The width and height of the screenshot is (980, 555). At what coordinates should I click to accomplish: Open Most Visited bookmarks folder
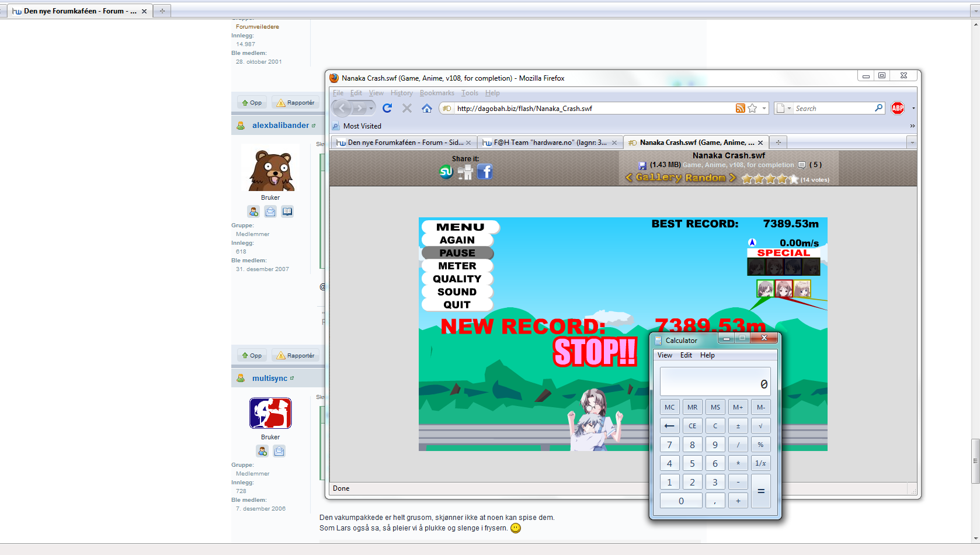356,126
